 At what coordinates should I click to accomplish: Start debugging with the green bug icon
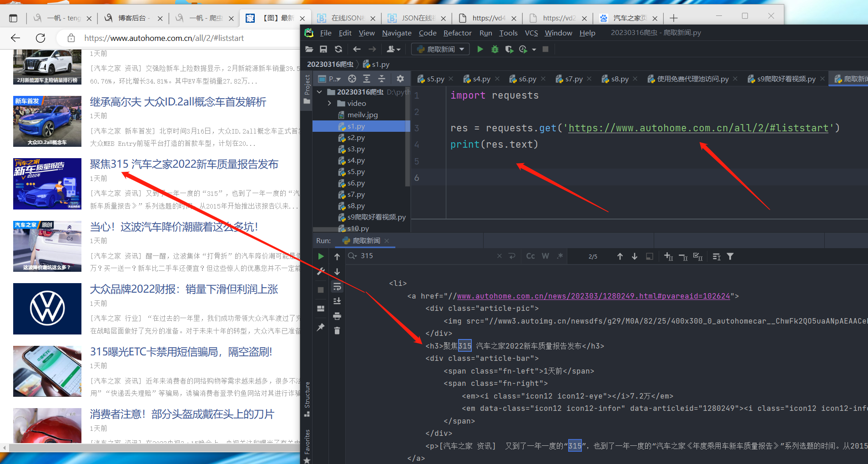point(495,49)
